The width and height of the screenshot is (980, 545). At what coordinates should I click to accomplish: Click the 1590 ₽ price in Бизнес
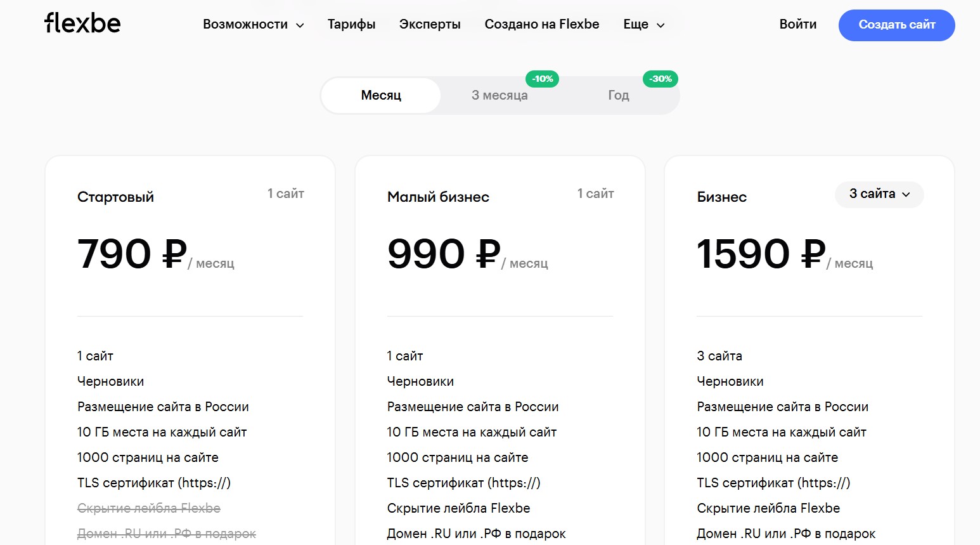(761, 254)
